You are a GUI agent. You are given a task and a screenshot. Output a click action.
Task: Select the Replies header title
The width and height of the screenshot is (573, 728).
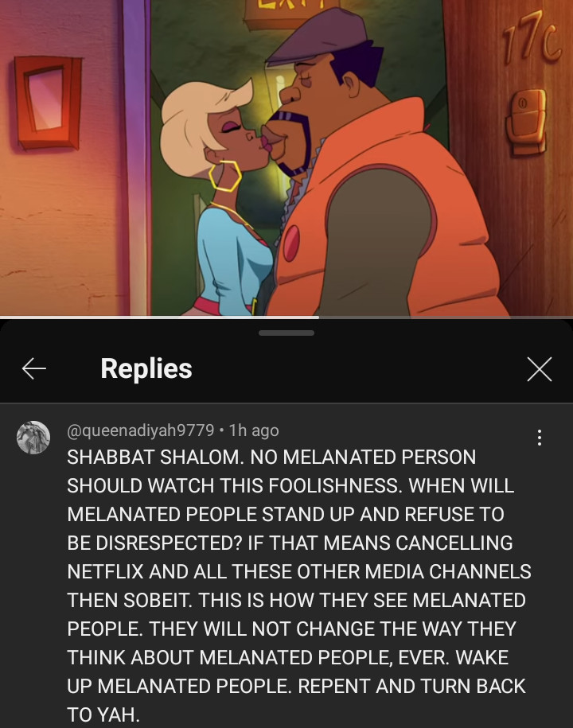[146, 368]
